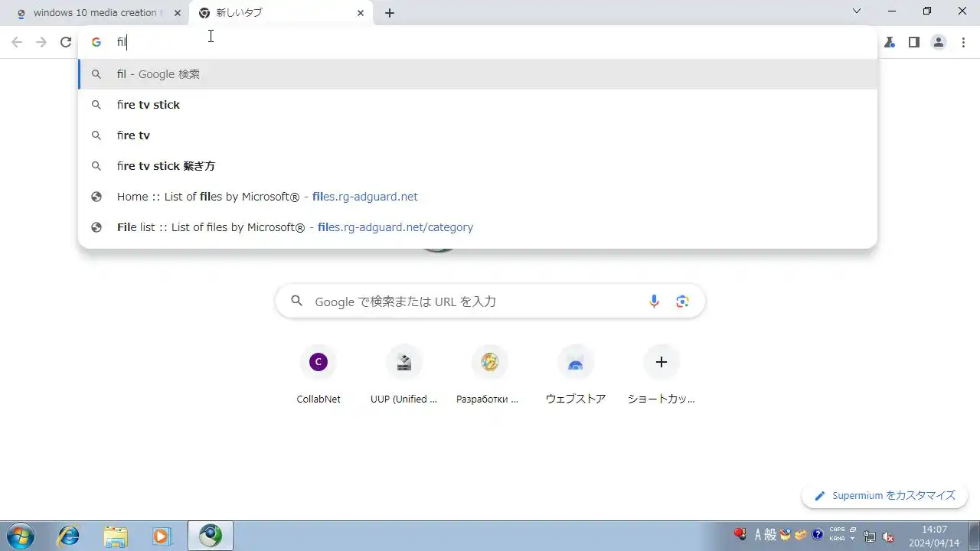Reload the current page
Image resolution: width=980 pixels, height=551 pixels.
click(66, 42)
